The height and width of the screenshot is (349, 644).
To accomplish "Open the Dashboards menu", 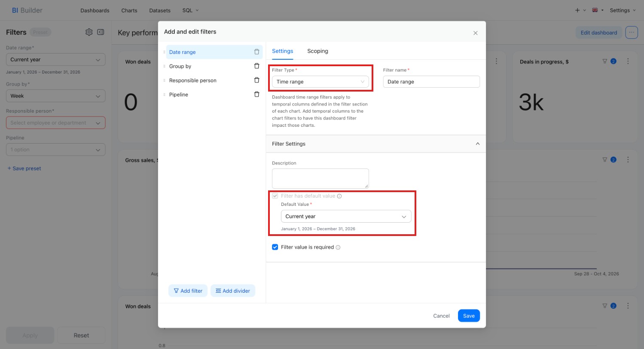I will [95, 10].
